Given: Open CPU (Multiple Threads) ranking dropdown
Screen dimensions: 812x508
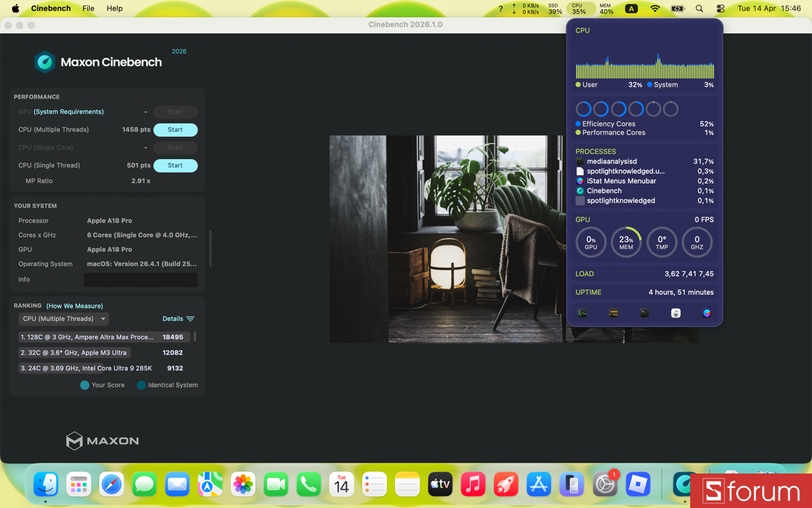Looking at the screenshot, I should click(64, 319).
